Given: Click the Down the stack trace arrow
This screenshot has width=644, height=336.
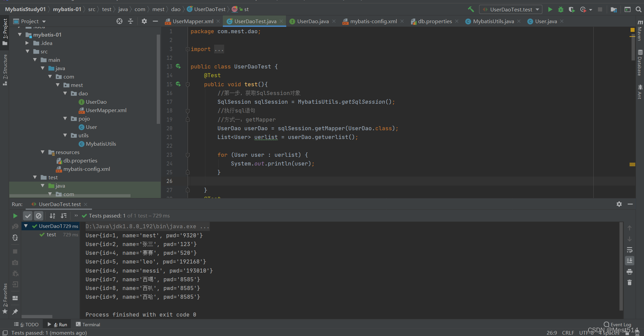Looking at the screenshot, I should coord(630,239).
